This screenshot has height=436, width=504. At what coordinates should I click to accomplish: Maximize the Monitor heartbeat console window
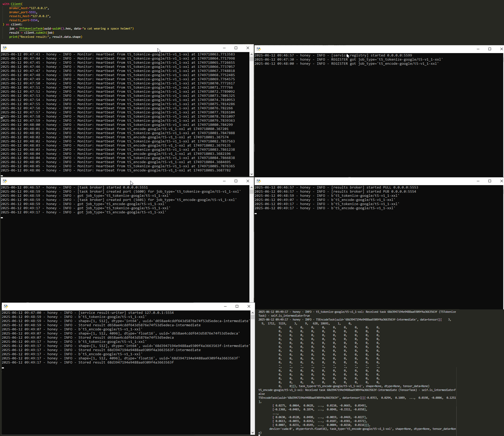(236, 48)
